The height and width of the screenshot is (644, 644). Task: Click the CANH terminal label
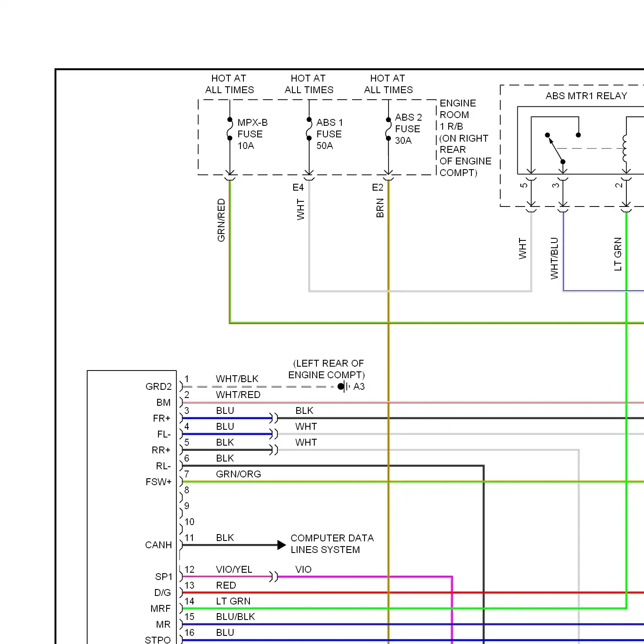point(158,545)
